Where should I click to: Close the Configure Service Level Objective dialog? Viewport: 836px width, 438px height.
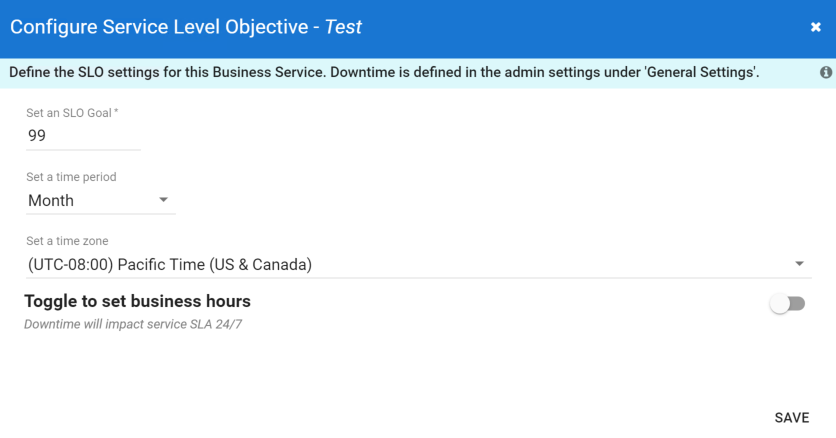[x=816, y=28]
